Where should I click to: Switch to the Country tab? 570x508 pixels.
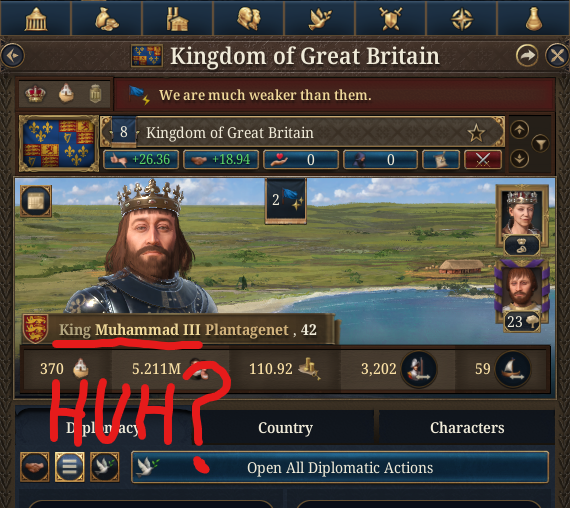point(285,428)
